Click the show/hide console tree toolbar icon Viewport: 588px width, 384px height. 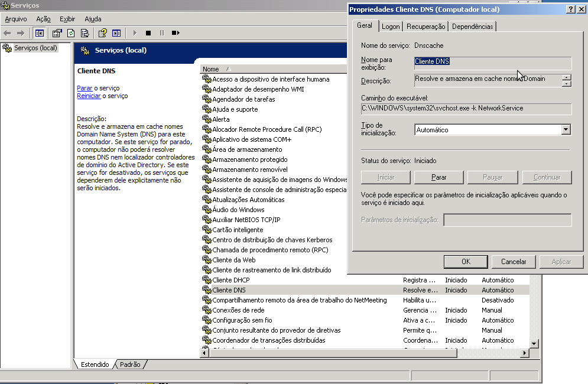pyautogui.click(x=39, y=33)
